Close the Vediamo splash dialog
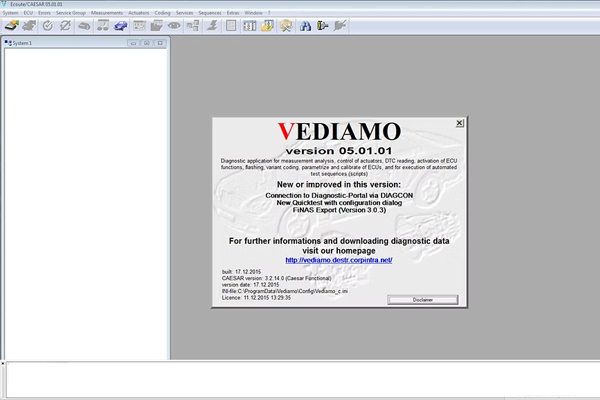This screenshot has height=400, width=600. (x=459, y=123)
